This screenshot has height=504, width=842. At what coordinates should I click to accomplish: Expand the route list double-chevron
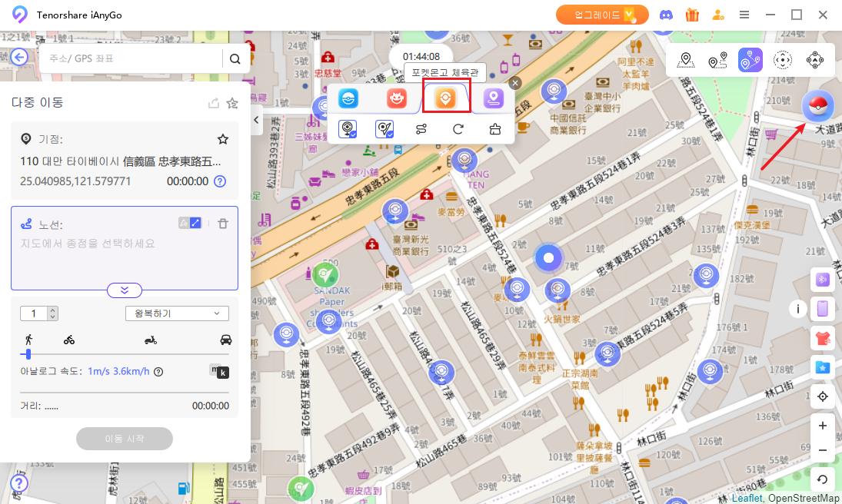[125, 290]
